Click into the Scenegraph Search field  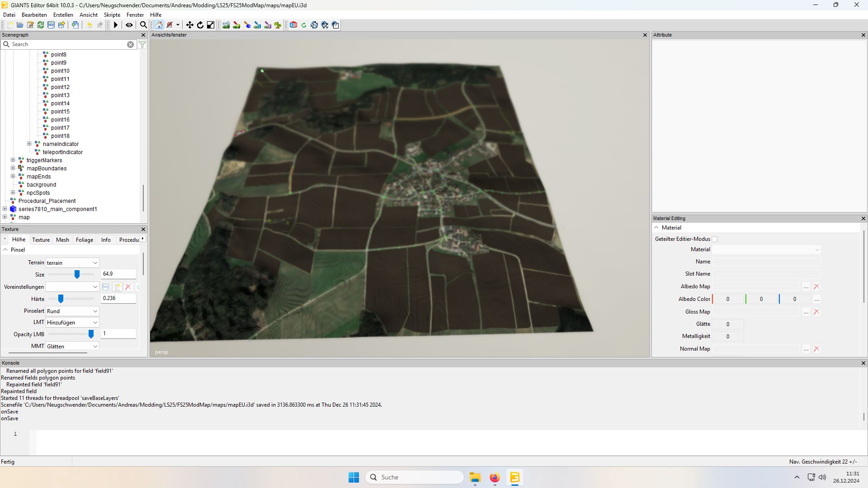[x=68, y=44]
